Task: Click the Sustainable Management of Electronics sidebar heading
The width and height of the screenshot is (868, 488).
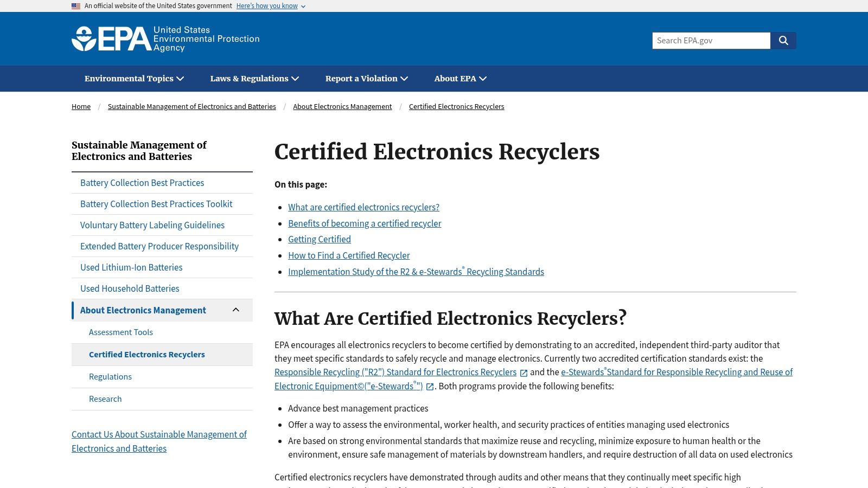Action: tap(139, 151)
